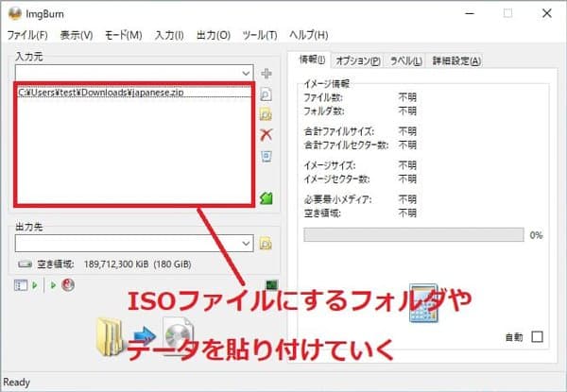The height and width of the screenshot is (392, 567).
Task: Switch to the 詳細設定(A) tab
Action: (x=455, y=60)
